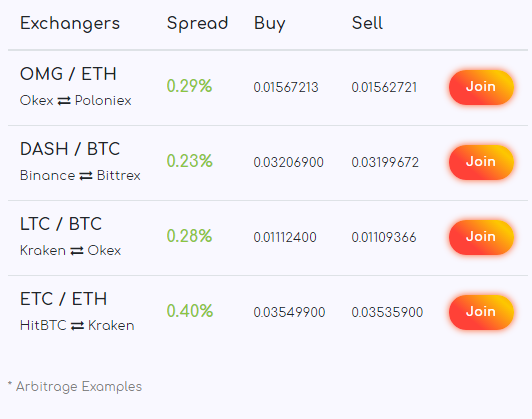532x419 pixels.
Task: Click the LTC / BTC pair title
Action: tap(61, 224)
